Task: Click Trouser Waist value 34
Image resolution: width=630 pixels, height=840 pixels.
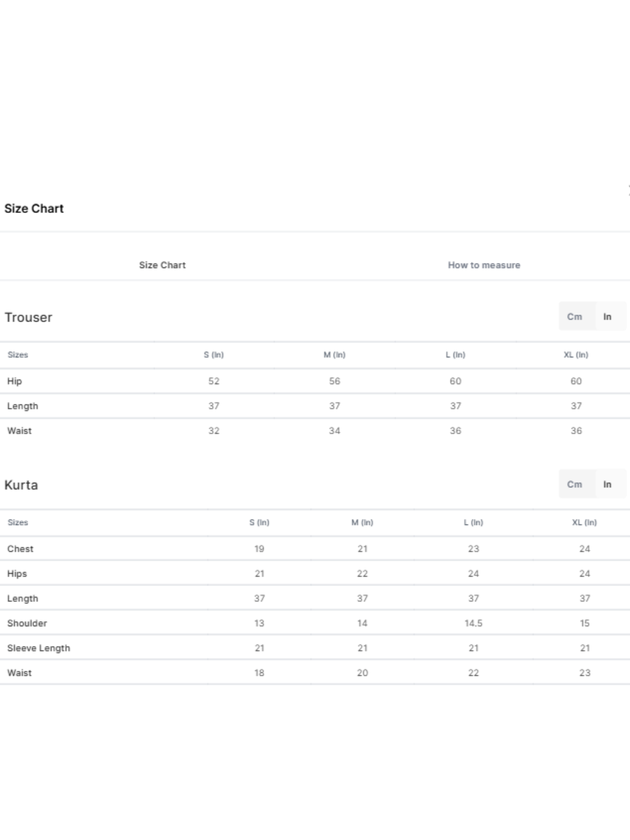Action: [334, 431]
